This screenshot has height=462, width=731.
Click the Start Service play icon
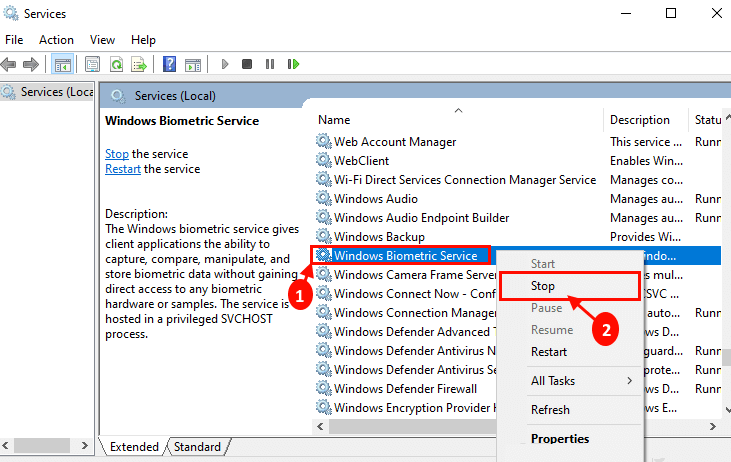point(225,64)
